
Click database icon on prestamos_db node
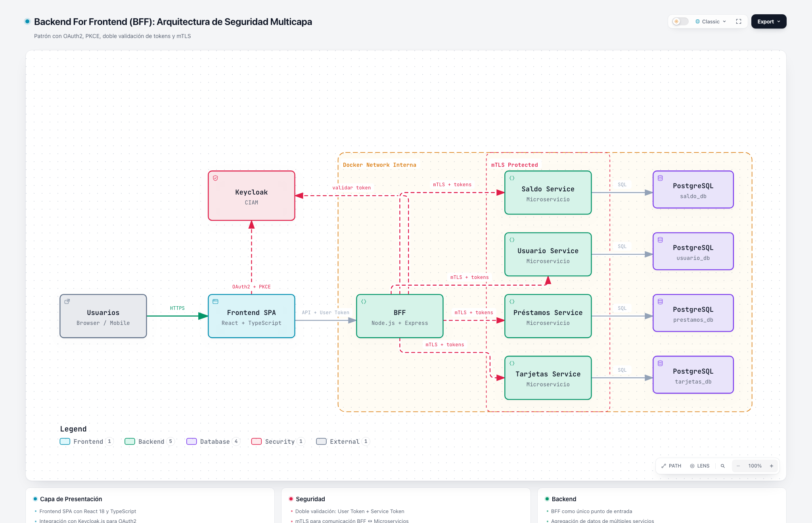(660, 302)
